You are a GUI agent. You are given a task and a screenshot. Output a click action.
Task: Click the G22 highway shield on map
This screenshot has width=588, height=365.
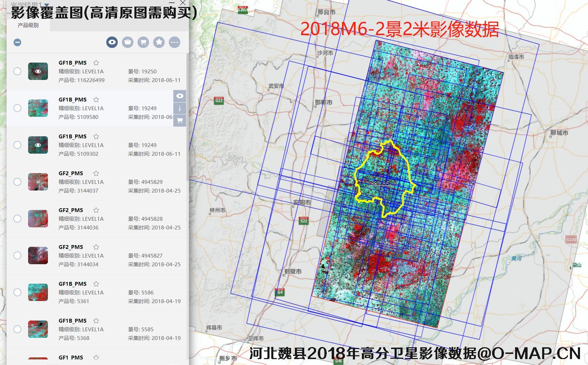[x=219, y=101]
